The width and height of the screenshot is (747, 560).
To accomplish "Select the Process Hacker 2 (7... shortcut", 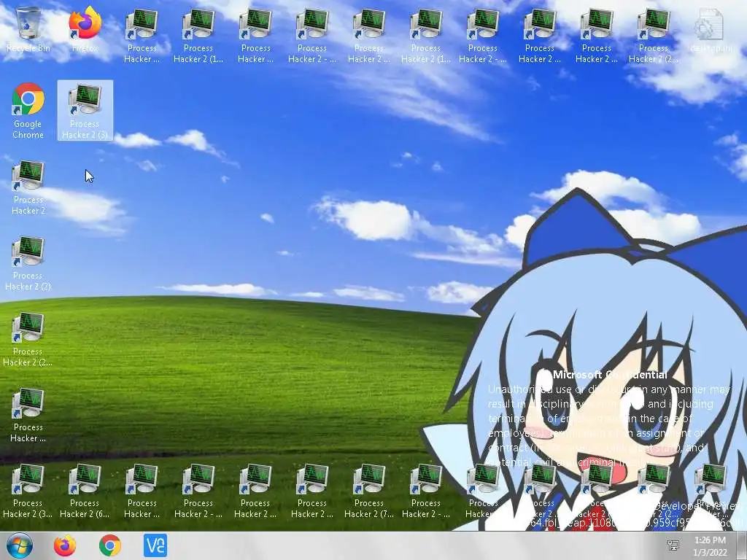I will [x=369, y=491].
